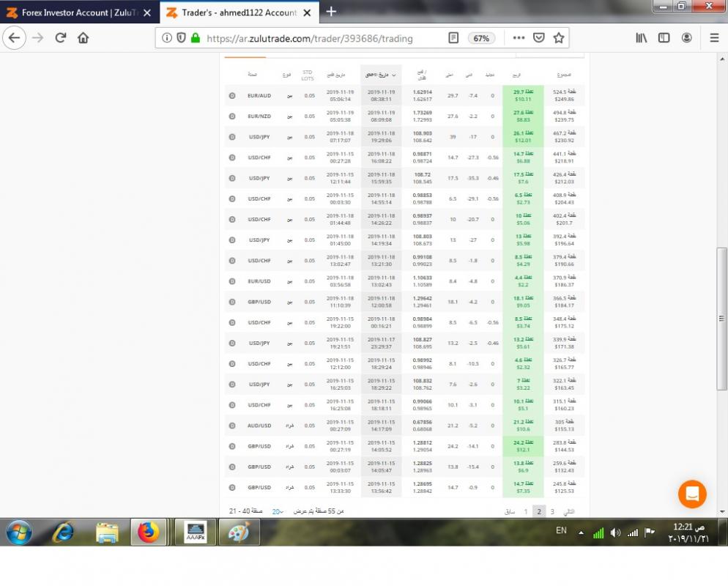
Task: Close the Trader's ahmed1122 Account tab
Action: (x=307, y=13)
